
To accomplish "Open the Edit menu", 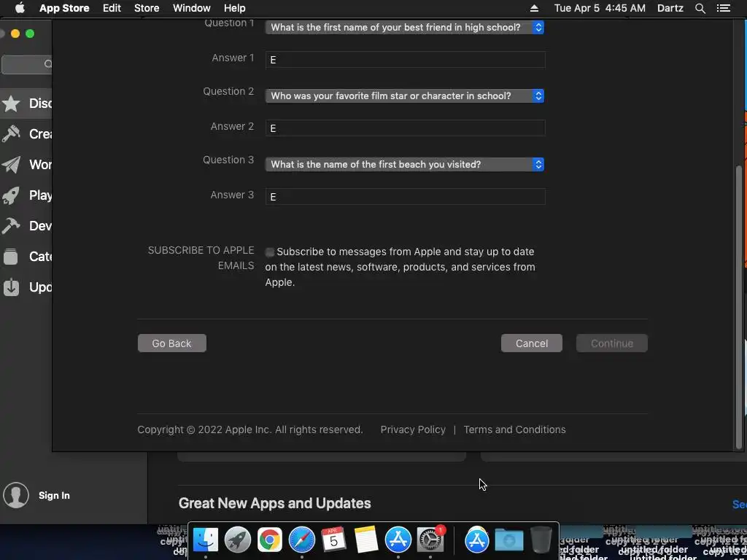I will 112,8.
